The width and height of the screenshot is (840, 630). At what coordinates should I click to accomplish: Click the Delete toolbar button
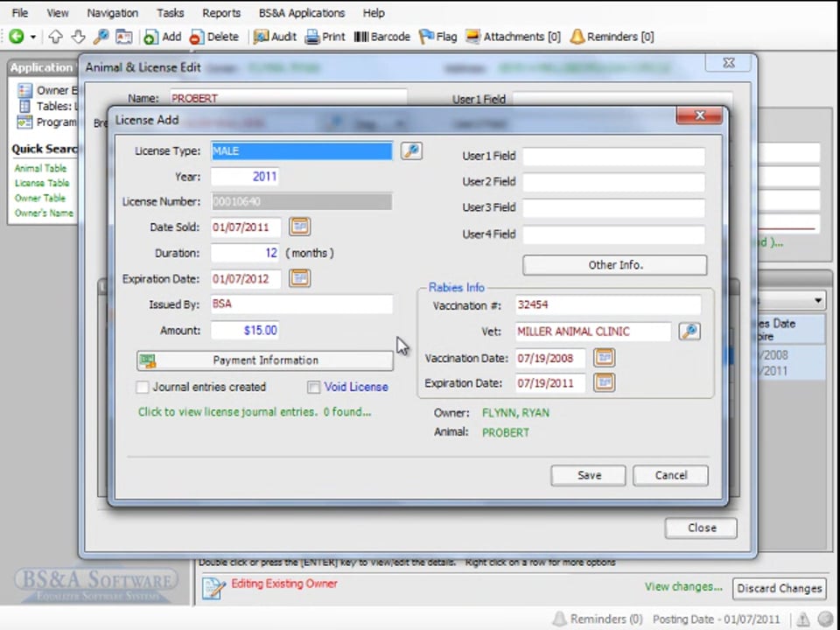(x=213, y=37)
